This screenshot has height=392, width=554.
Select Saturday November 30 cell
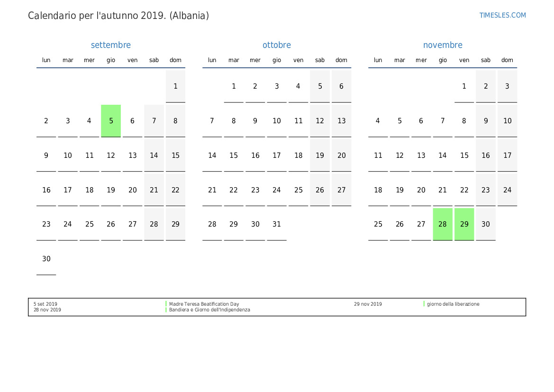[x=486, y=224]
